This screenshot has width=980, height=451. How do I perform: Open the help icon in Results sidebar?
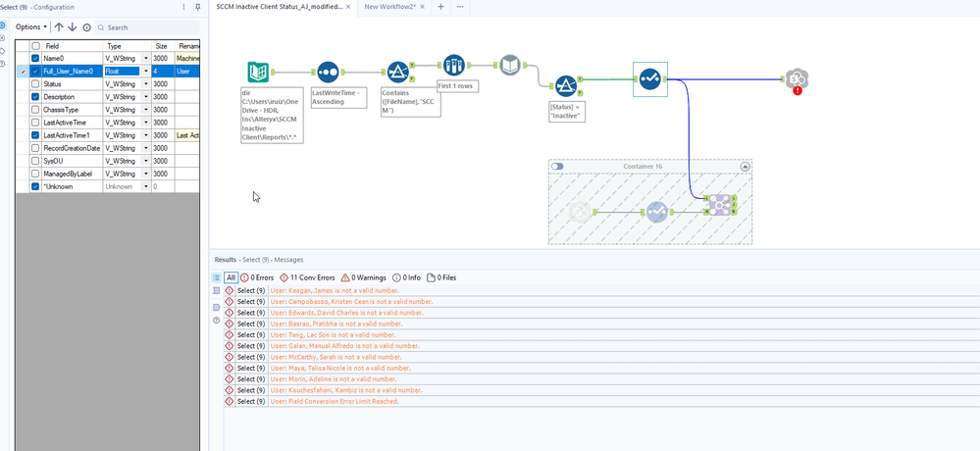216,320
